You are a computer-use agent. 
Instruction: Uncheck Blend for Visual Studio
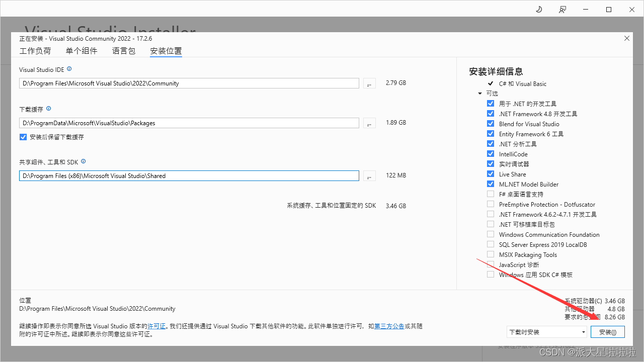pyautogui.click(x=491, y=124)
